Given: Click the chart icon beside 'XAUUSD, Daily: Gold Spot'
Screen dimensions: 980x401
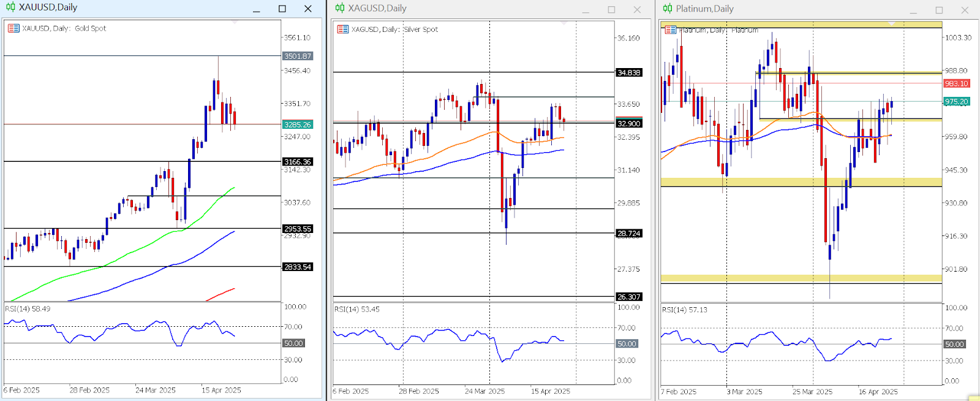Looking at the screenshot, I should 13,28.
